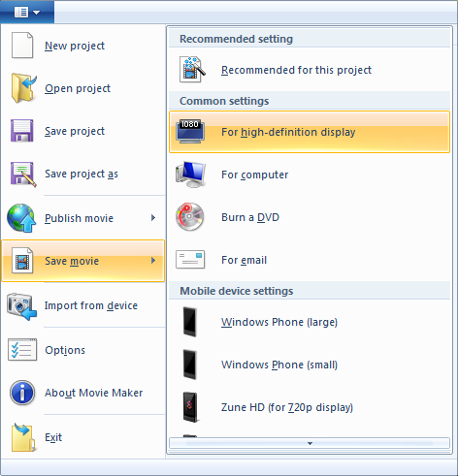Click the Save project floppy disk icon
This screenshot has height=476, width=458.
21,131
